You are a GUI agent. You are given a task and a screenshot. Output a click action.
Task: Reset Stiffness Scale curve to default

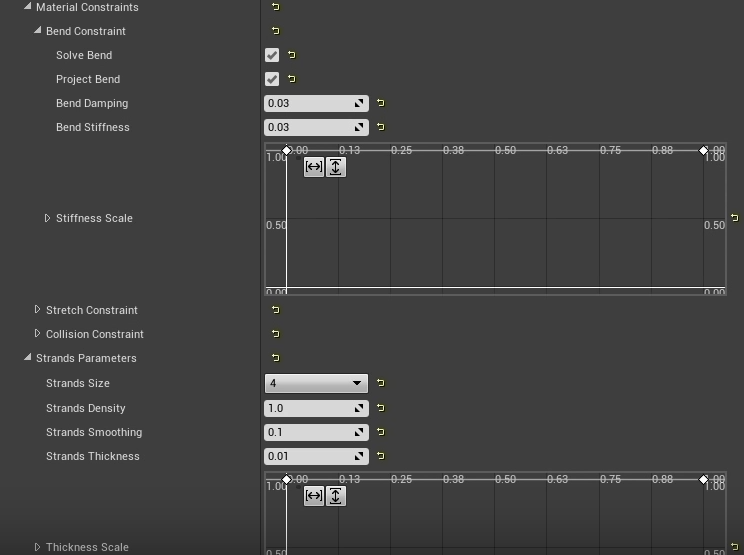click(x=735, y=218)
